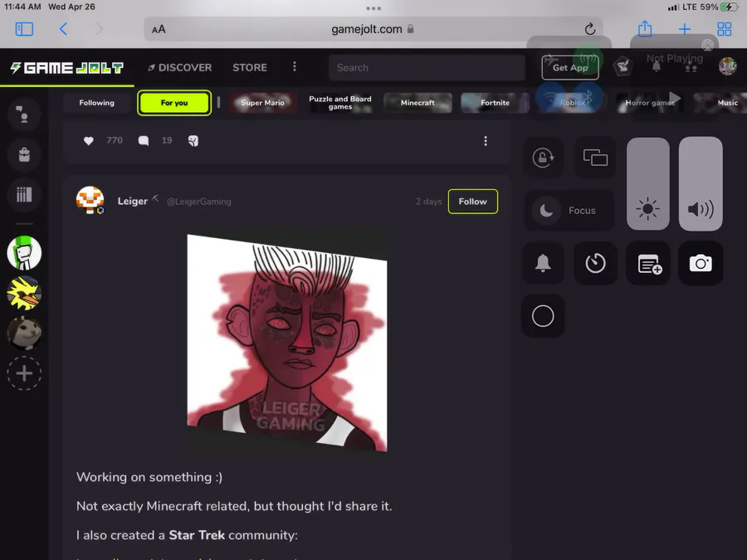This screenshot has height=560, width=747.
Task: Click the Get App button
Action: tap(569, 68)
